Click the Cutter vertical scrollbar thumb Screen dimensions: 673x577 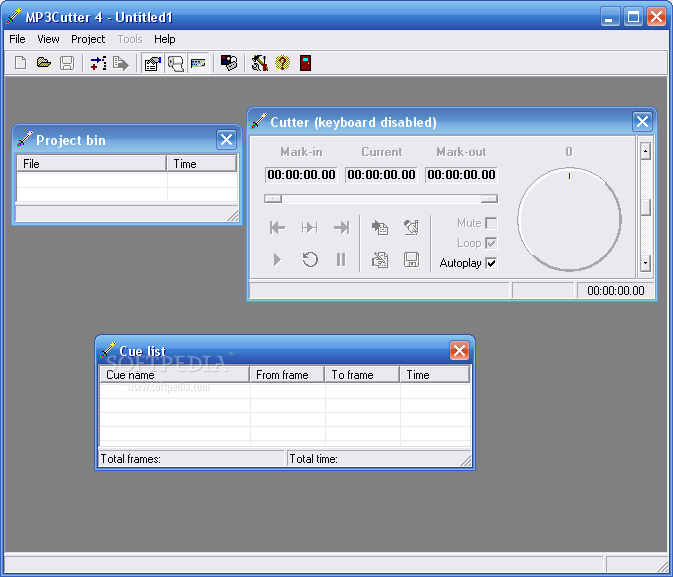[645, 207]
